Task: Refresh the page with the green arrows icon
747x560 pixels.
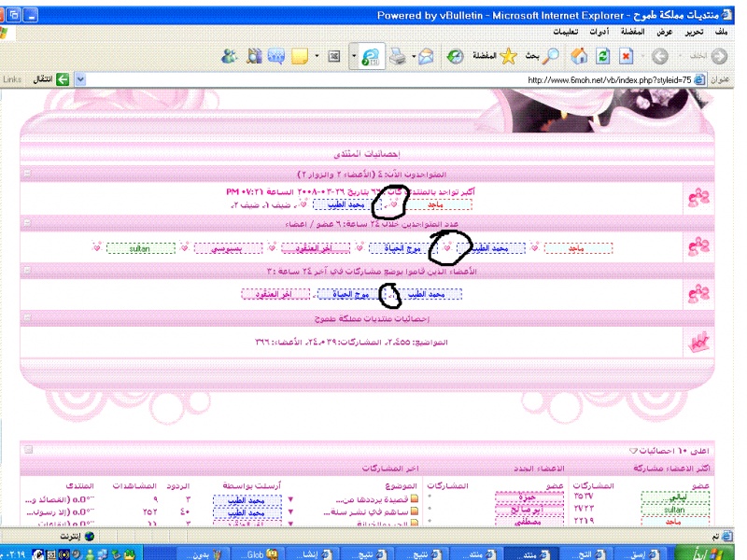Action: point(603,56)
